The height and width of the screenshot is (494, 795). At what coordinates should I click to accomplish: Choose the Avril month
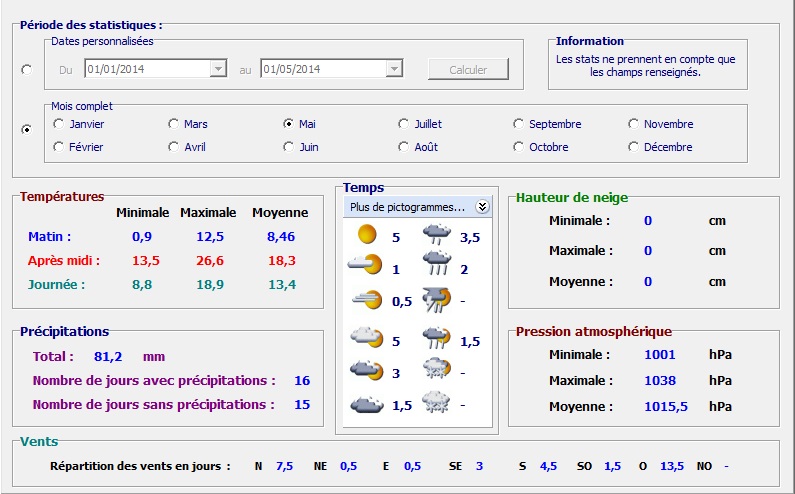pyautogui.click(x=187, y=147)
